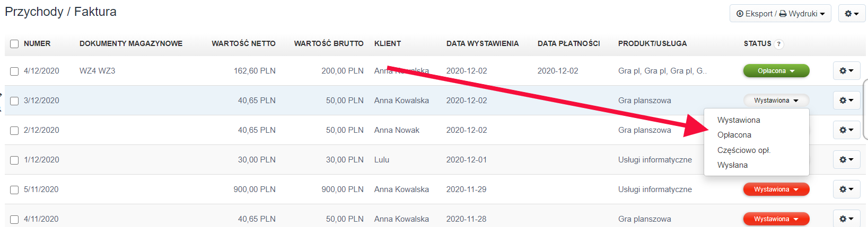Screen dimensions: 868x227
Task: Open gear menu for invoice 2/12/2020
Action: click(846, 130)
